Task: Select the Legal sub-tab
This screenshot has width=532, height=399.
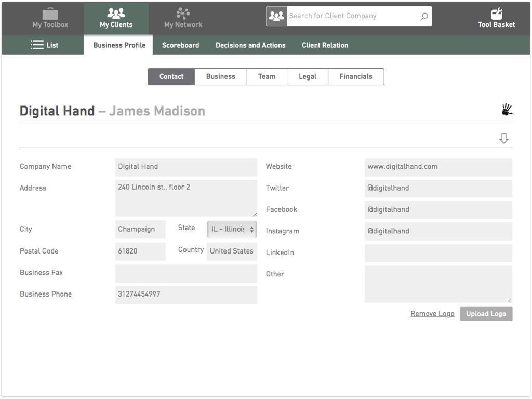Action: (x=308, y=77)
